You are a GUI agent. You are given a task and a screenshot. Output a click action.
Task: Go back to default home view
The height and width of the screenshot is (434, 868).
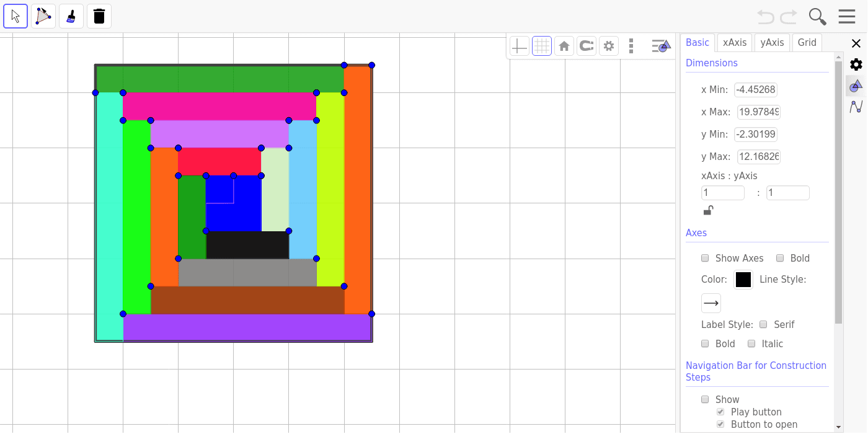(564, 46)
